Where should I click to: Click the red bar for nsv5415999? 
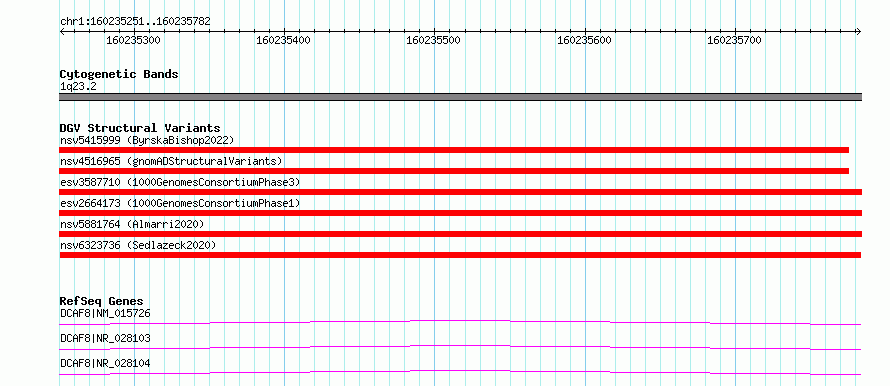[454, 150]
